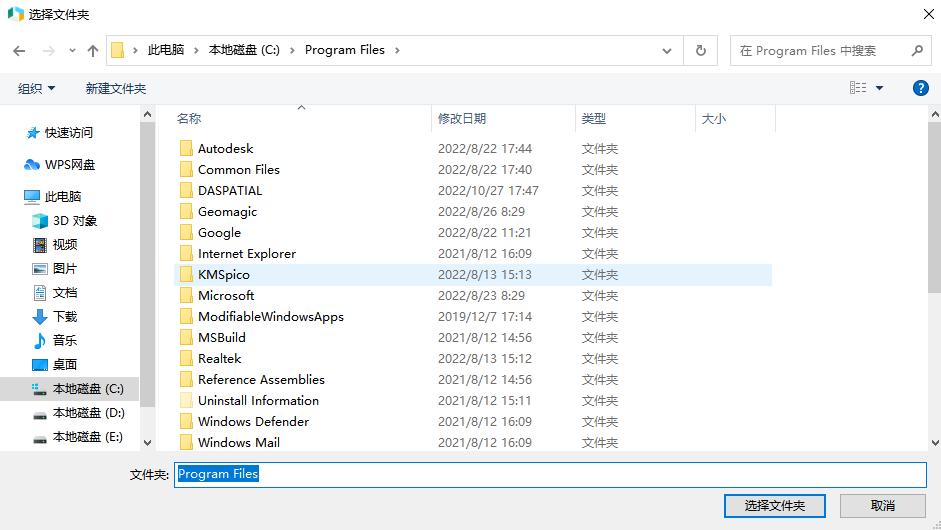Open 音乐 folder in sidebar

tap(55, 340)
